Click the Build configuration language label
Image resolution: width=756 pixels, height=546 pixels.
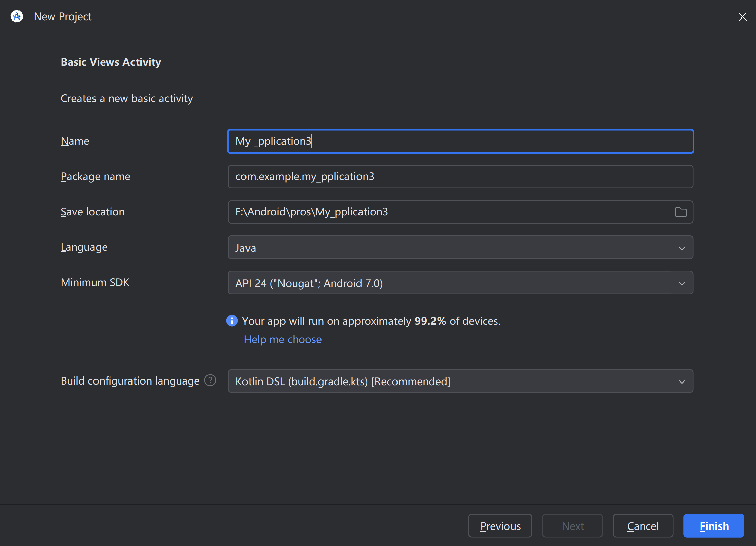(x=130, y=381)
